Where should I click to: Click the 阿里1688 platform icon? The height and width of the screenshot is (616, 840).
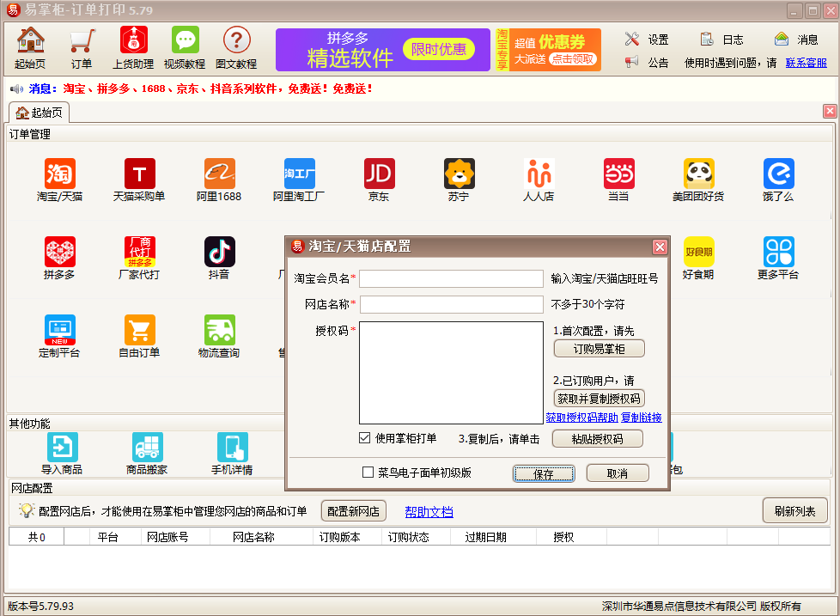[219, 174]
